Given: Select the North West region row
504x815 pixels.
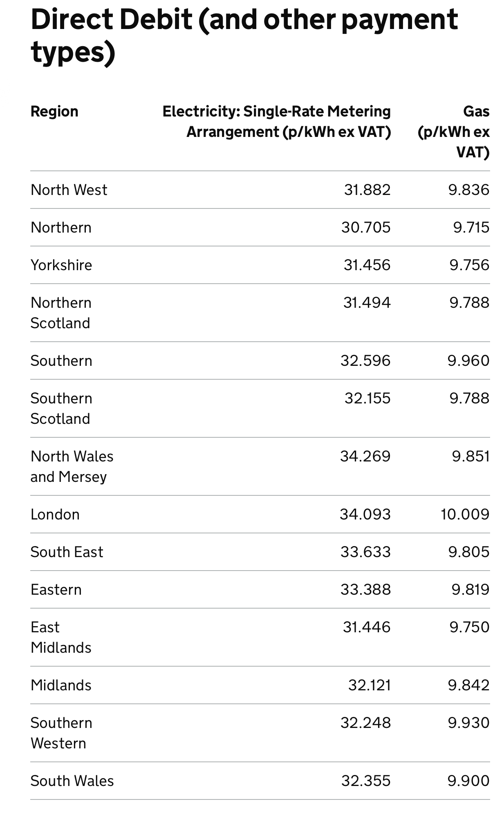Looking at the screenshot, I should (x=260, y=190).
